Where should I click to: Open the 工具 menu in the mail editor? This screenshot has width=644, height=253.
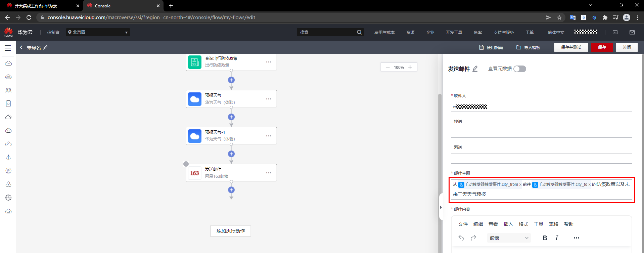pos(539,224)
